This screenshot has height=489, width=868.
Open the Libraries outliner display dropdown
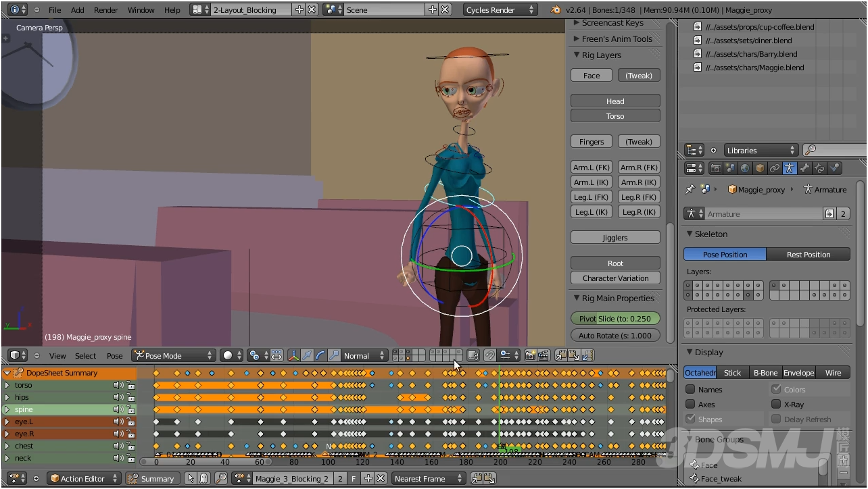click(761, 150)
